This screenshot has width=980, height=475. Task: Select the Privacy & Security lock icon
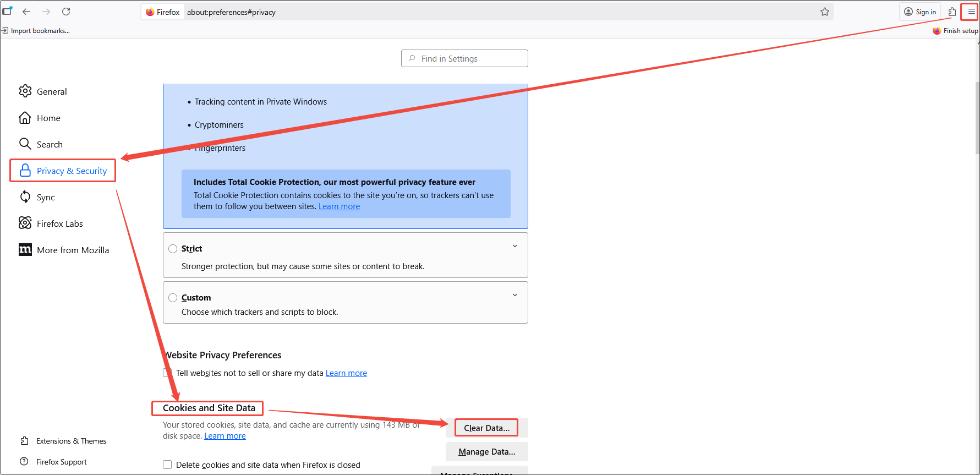click(25, 171)
